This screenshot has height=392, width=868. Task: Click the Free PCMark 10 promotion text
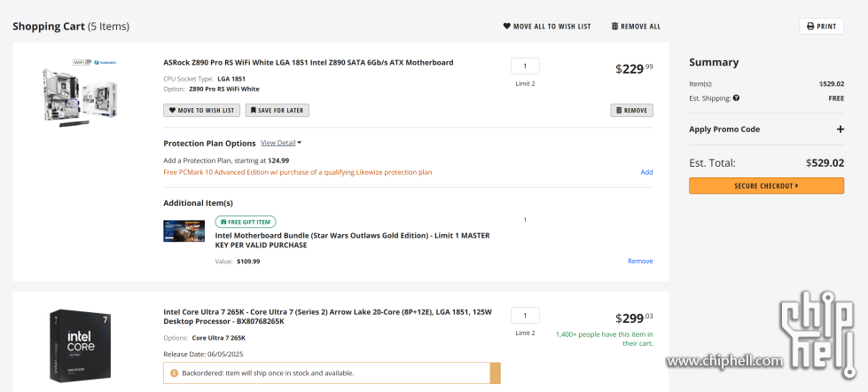[298, 172]
